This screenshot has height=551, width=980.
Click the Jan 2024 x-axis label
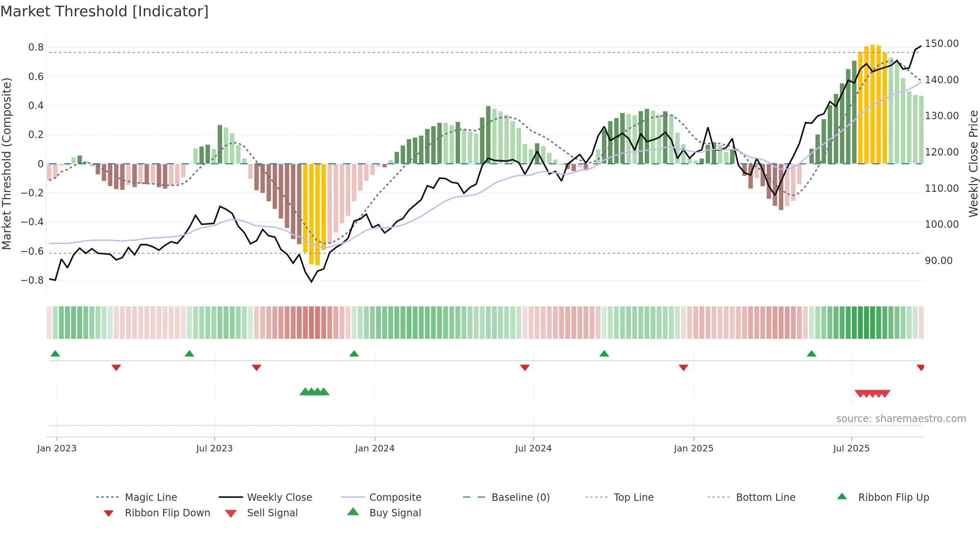click(x=375, y=449)
